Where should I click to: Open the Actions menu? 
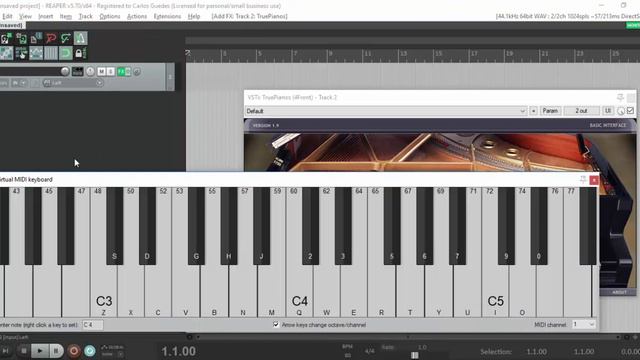coord(137,16)
